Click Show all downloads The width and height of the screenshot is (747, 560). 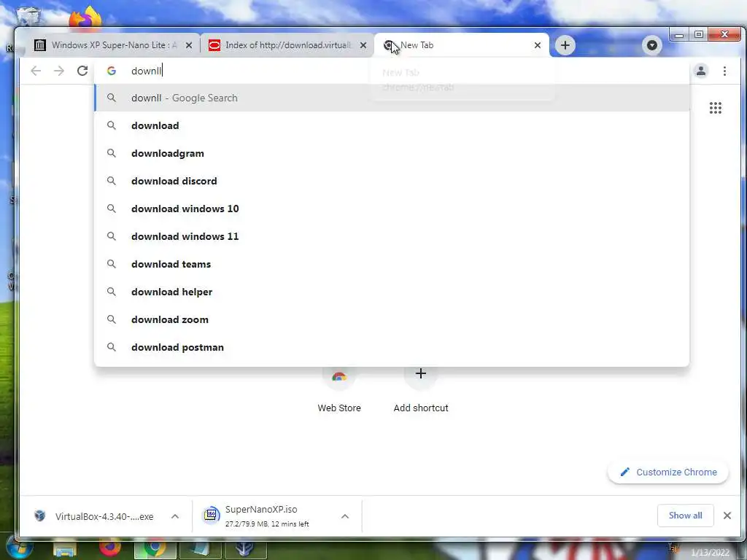pos(685,516)
